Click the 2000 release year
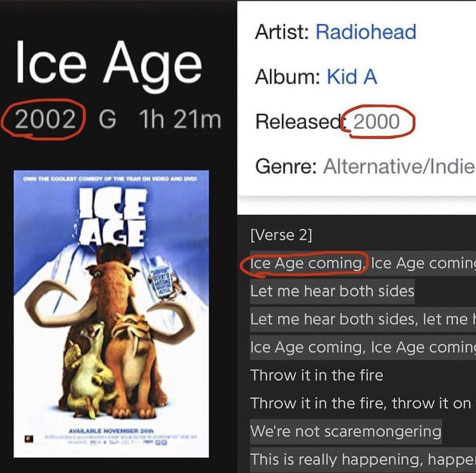Viewport: 476px width, 473px height. (376, 121)
